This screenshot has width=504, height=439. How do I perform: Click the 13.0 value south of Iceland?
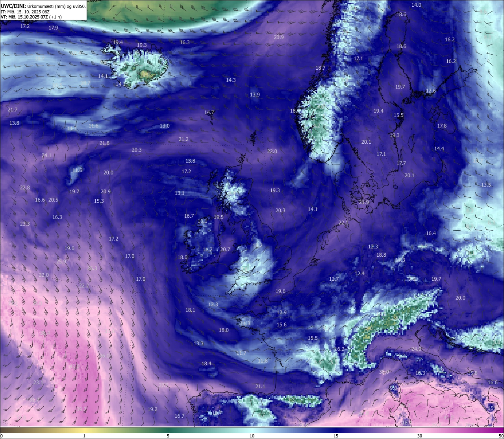(165, 126)
